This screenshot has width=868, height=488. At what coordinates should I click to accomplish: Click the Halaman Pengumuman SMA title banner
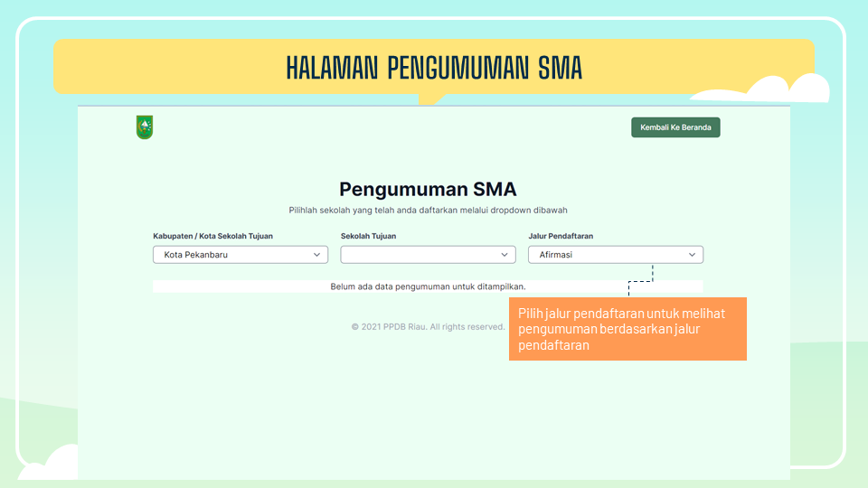434,68
